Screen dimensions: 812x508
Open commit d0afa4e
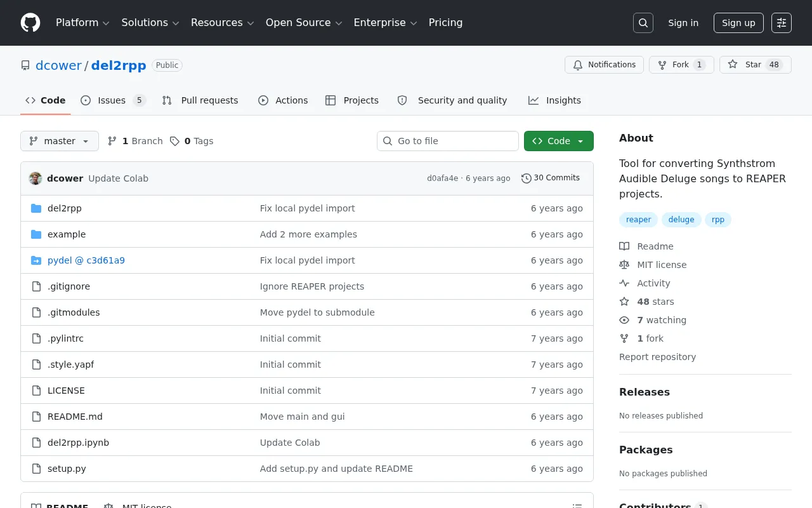pos(442,178)
